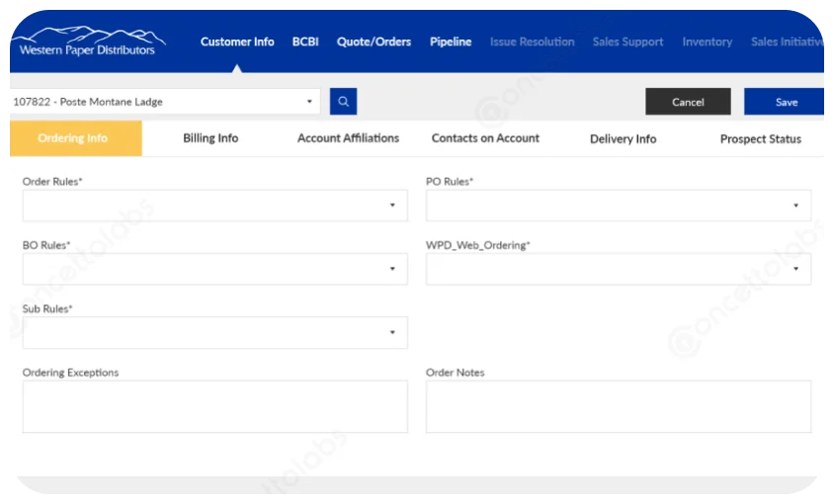Image resolution: width=834 pixels, height=504 pixels.
Task: Click into the Ordering Exceptions text box
Action: click(214, 406)
